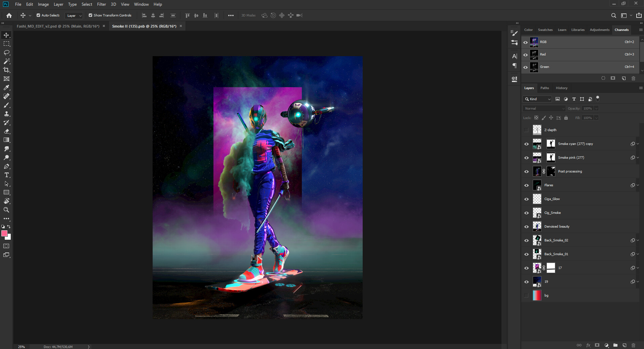Open the blend mode Normal dropdown
The height and width of the screenshot is (349, 644).
coord(544,108)
